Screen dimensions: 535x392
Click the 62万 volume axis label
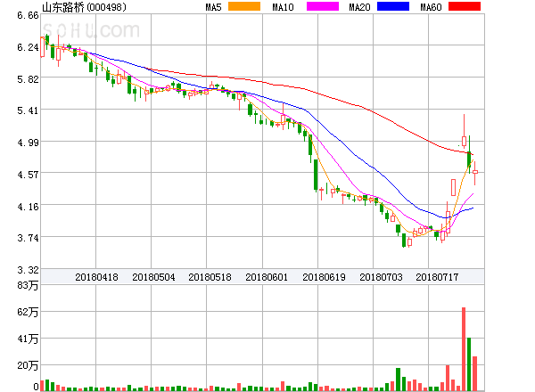point(28,312)
